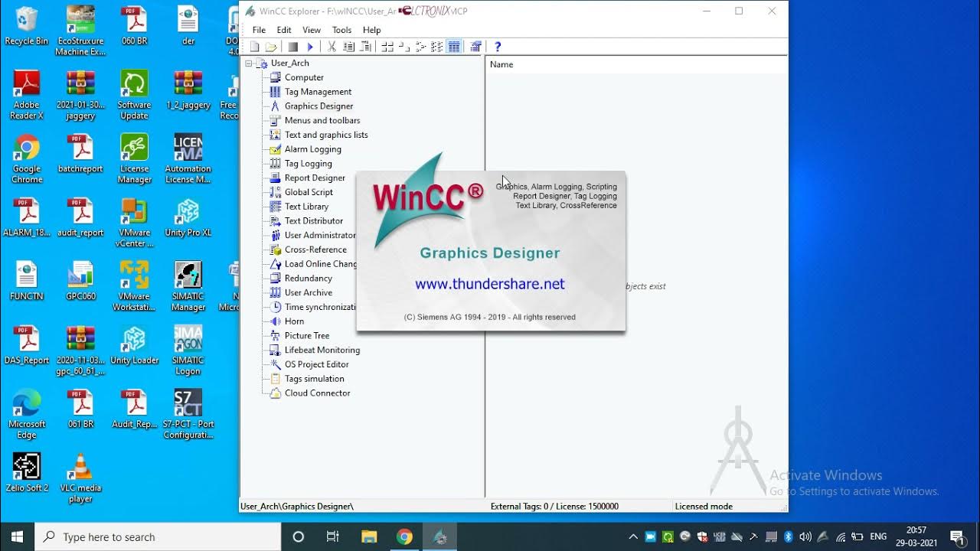Viewport: 980px width, 551px height.
Task: Click the New project toolbar icon
Action: 254,47
